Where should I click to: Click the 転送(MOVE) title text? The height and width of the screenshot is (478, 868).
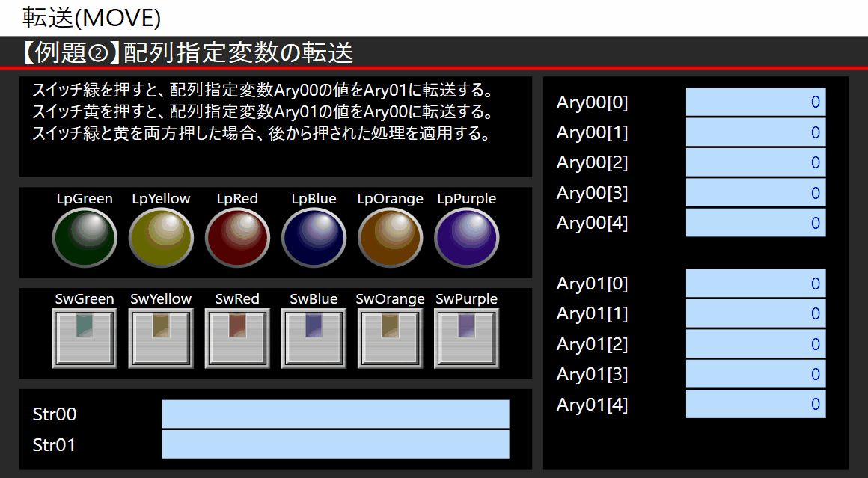pos(92,18)
